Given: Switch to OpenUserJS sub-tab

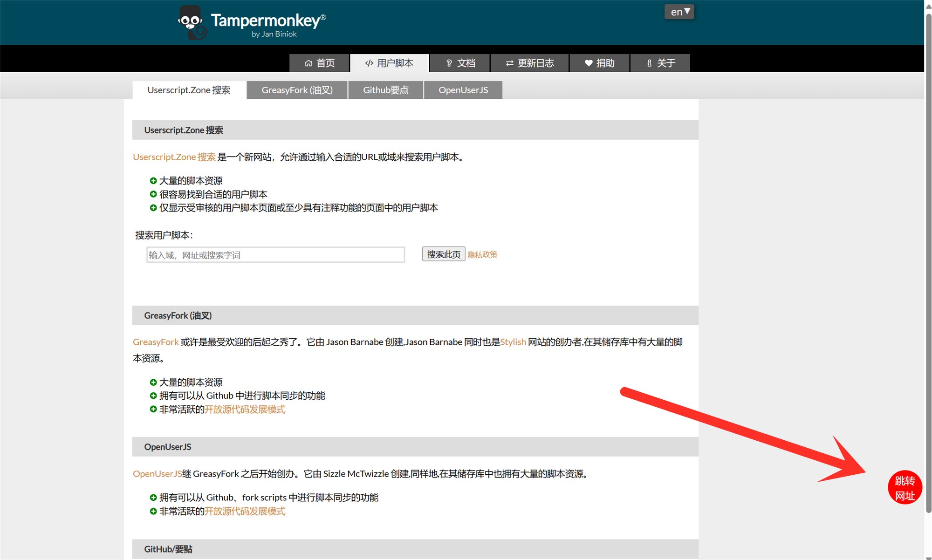Looking at the screenshot, I should click(x=463, y=90).
